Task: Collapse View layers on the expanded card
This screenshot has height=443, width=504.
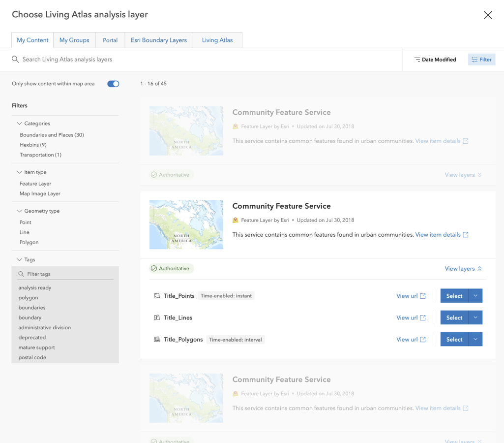Action: 463,269
